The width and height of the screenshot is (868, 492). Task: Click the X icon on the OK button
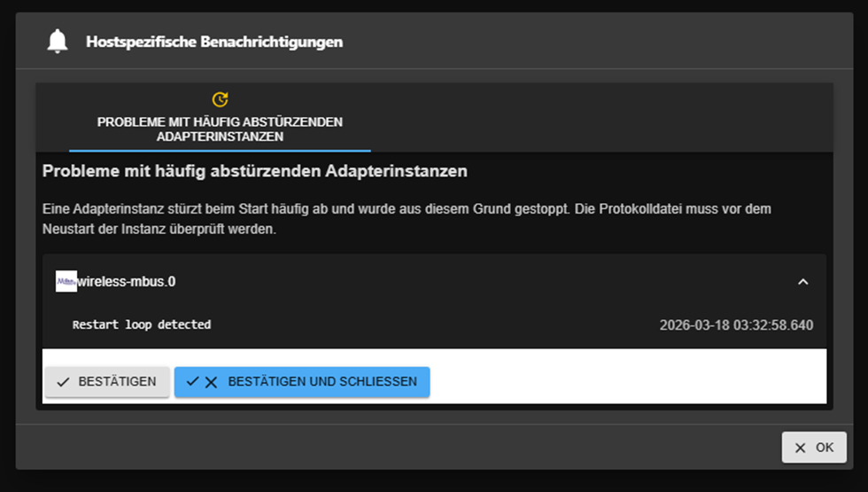[801, 448]
